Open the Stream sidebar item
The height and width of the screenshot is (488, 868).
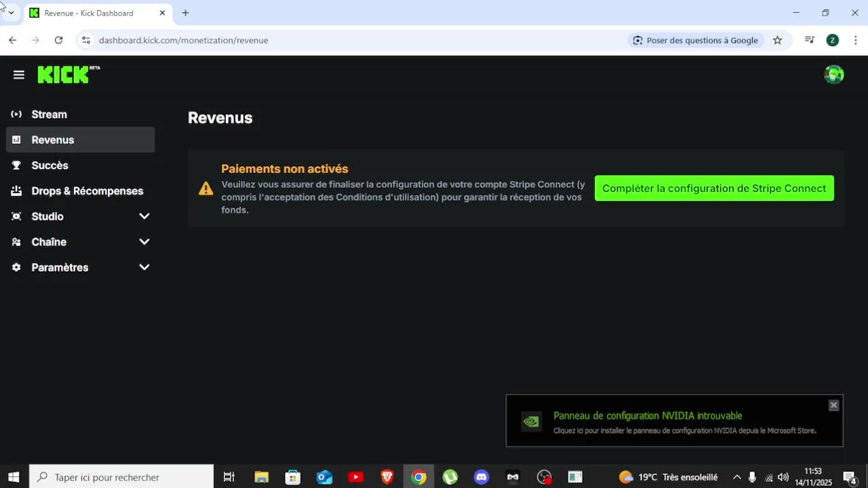[x=81, y=115]
